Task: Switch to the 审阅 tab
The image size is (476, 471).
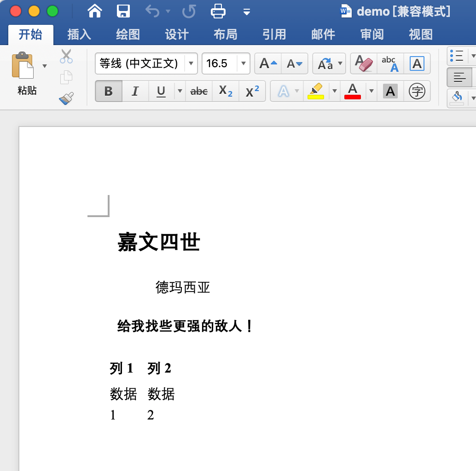Action: click(372, 34)
